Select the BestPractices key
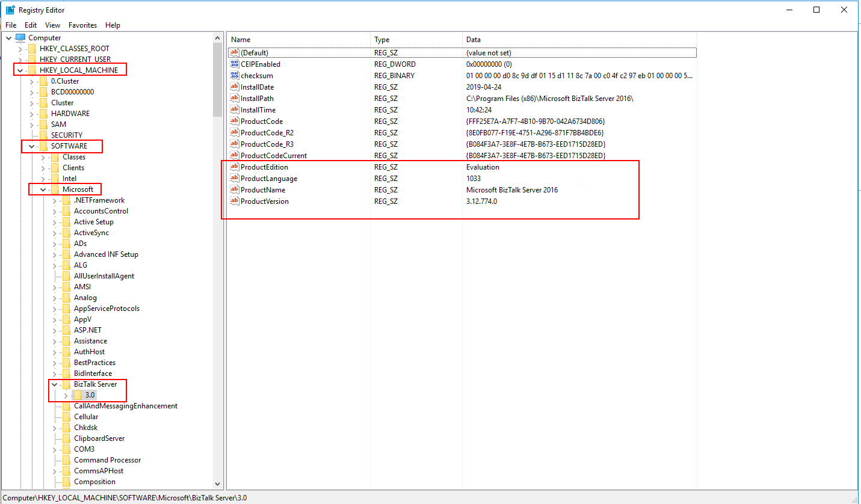Screen dimensions: 861x504 94,363
